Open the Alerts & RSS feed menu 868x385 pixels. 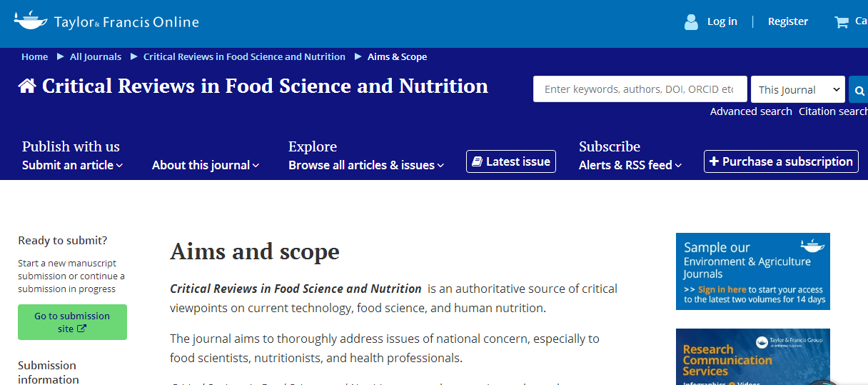click(x=630, y=165)
